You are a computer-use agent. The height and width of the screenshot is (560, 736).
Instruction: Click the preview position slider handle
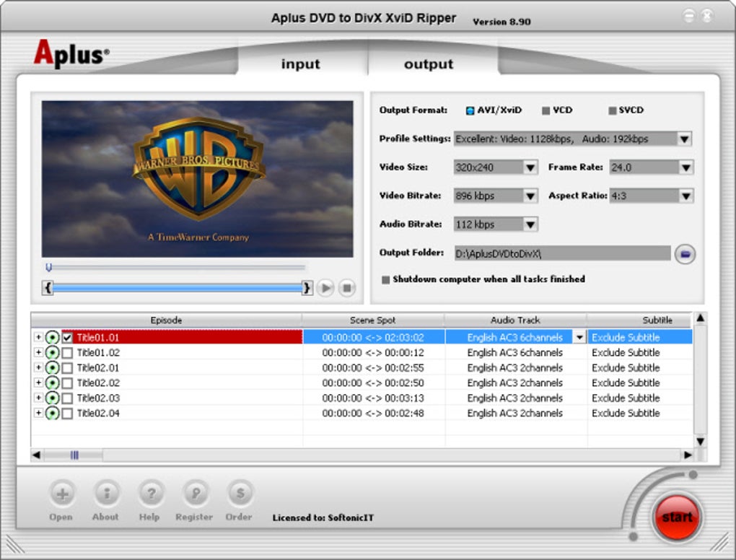click(x=48, y=268)
